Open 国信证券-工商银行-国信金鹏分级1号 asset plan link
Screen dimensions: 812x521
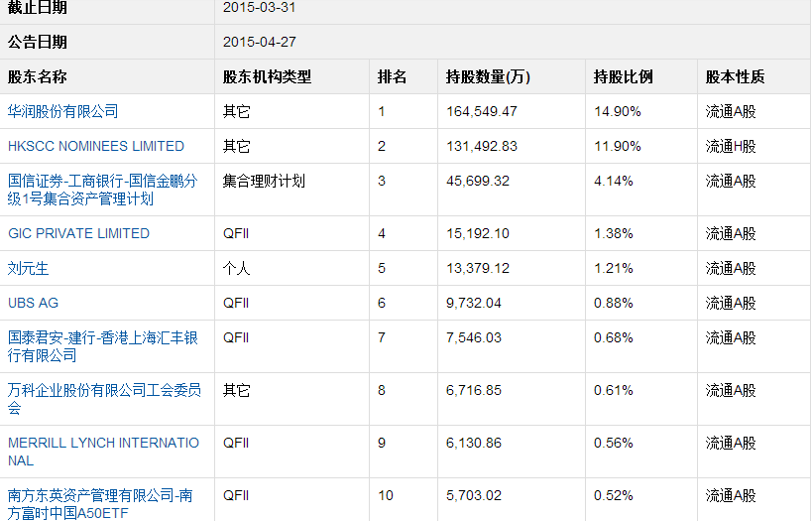pos(102,190)
